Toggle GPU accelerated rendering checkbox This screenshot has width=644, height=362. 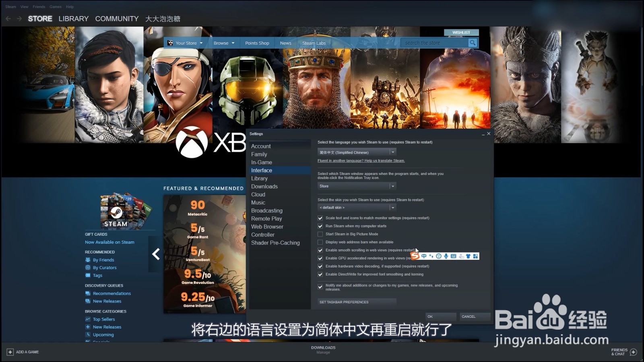point(320,258)
